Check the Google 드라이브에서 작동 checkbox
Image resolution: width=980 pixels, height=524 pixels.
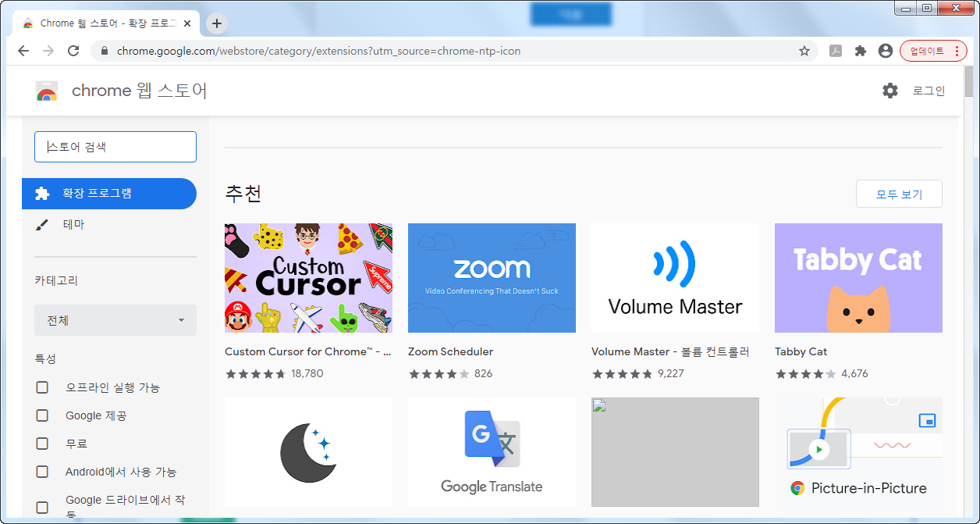tap(42, 507)
